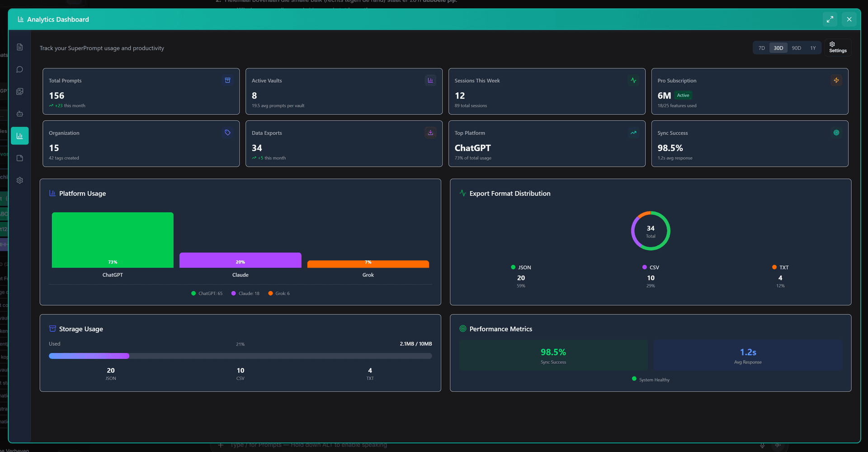This screenshot has width=868, height=452.
Task: Select the 90D time range
Action: [x=796, y=47]
